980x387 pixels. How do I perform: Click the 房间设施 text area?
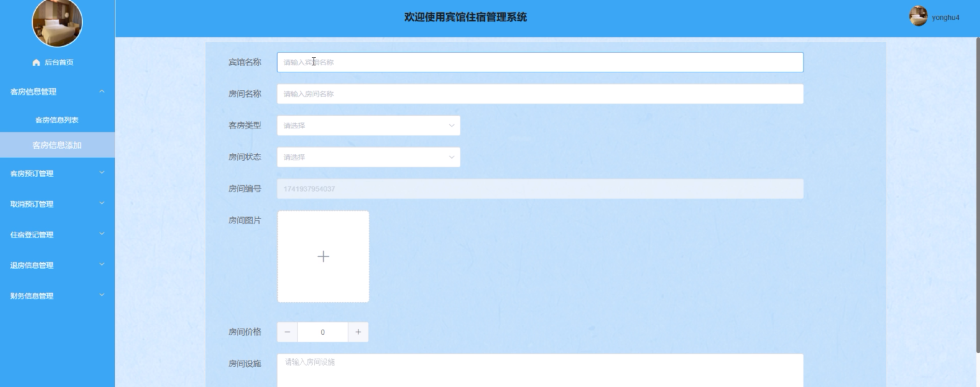point(540,371)
